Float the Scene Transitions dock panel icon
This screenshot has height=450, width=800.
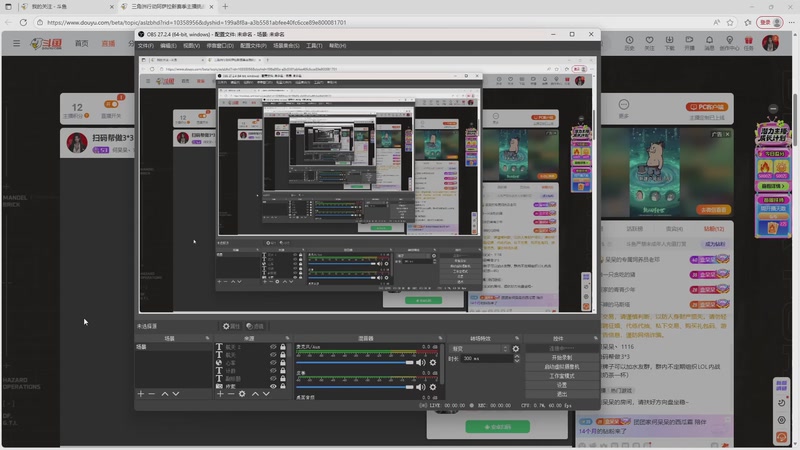[x=517, y=338]
